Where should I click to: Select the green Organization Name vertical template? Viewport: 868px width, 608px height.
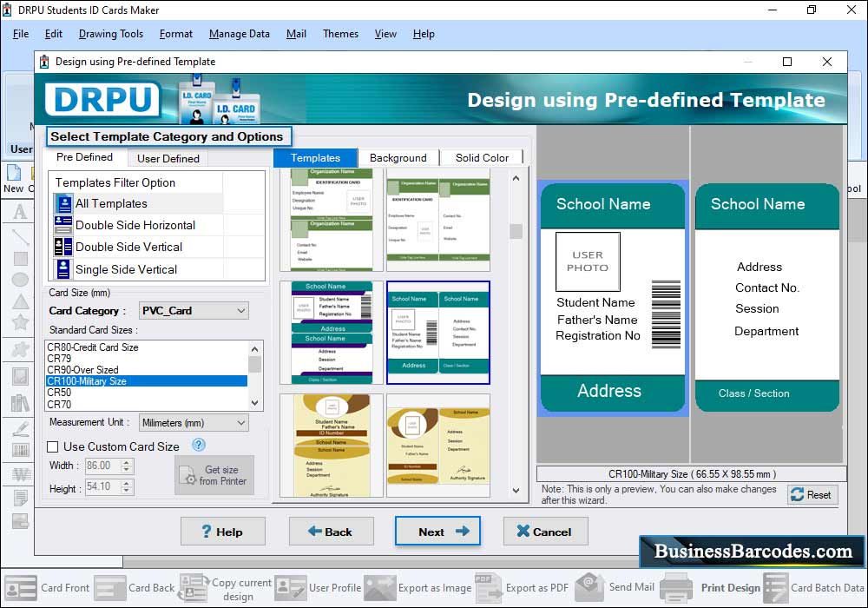point(332,219)
